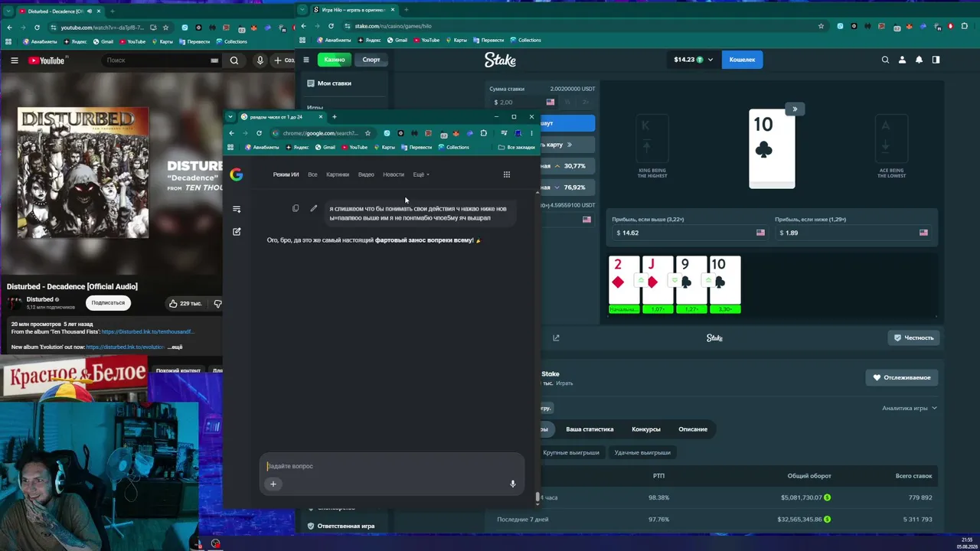Open the Stake user profile icon
980x551 pixels.
click(x=902, y=60)
